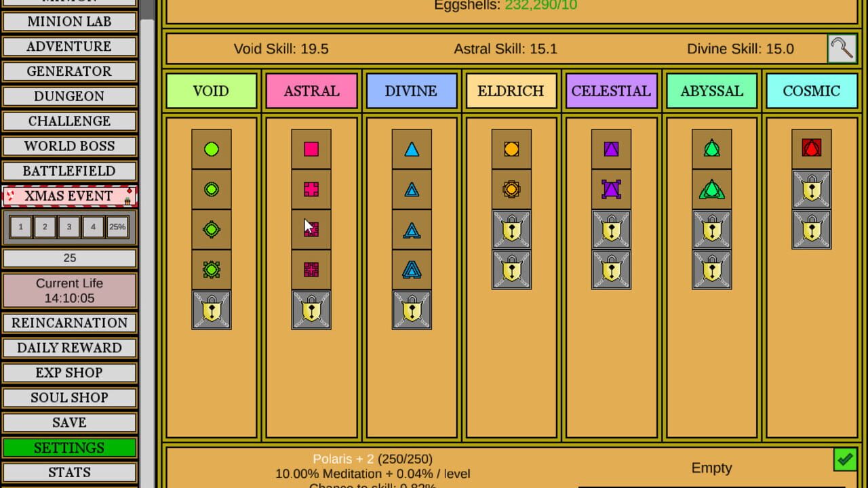Open the DUNGEON menu
This screenshot has height=488, width=868.
(x=69, y=96)
